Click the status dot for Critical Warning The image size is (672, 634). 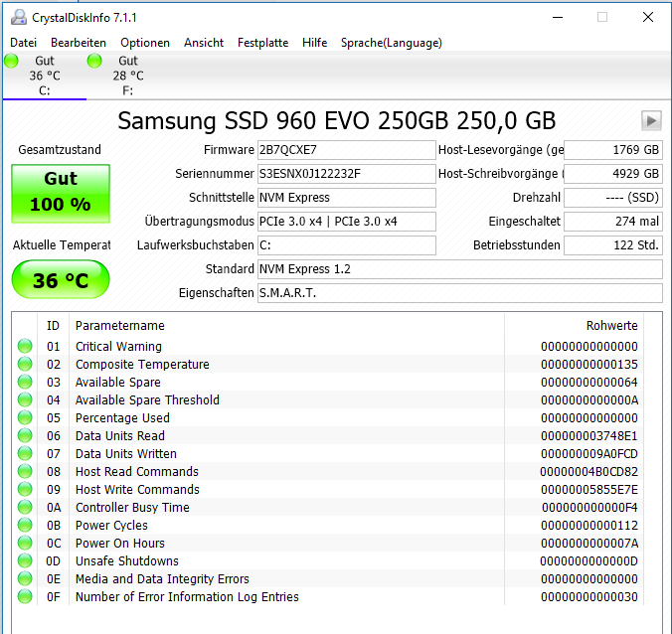[25, 346]
